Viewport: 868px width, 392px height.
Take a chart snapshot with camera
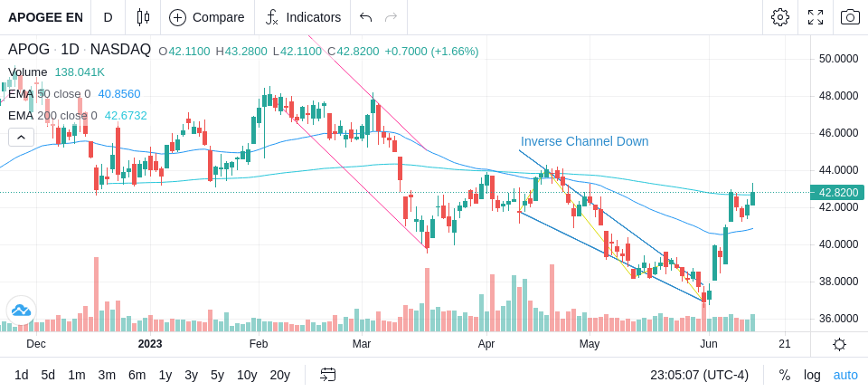(x=850, y=17)
